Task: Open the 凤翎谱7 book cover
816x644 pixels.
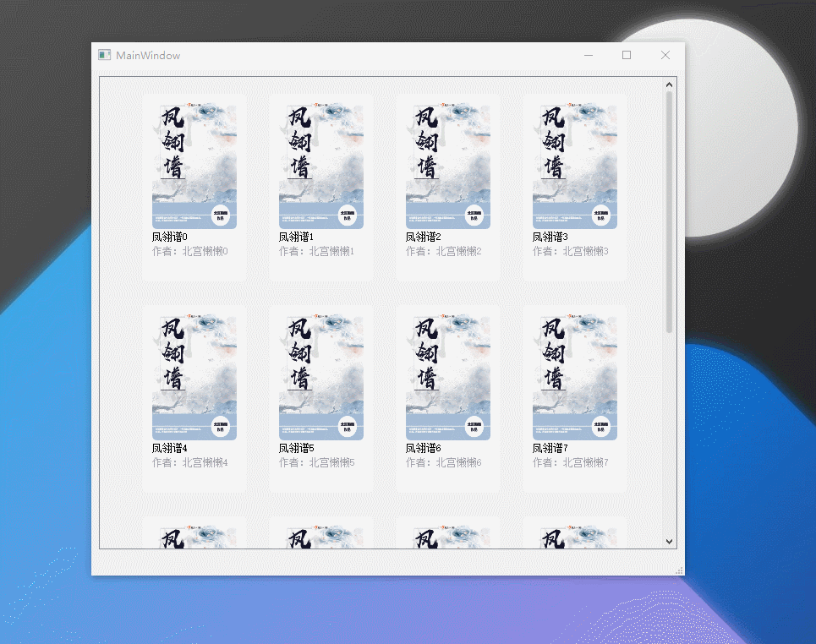Action: [x=575, y=377]
